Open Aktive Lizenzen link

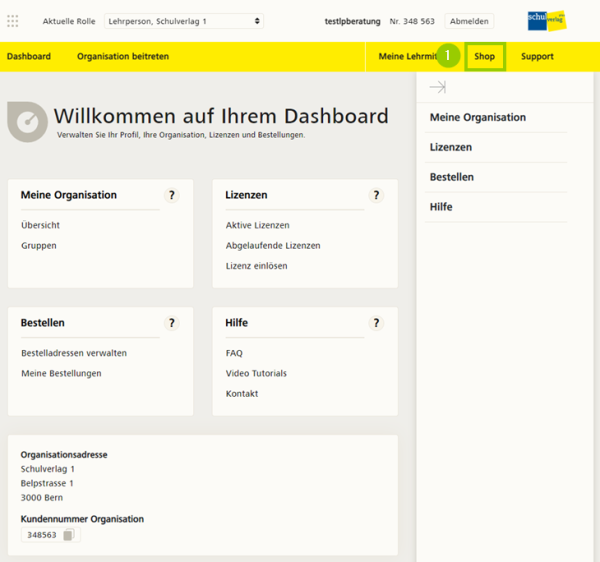(257, 226)
